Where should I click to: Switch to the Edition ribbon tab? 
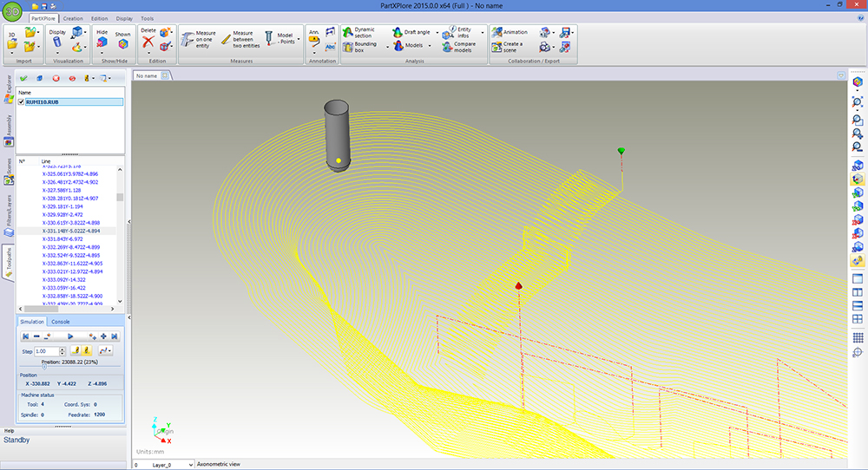point(100,18)
